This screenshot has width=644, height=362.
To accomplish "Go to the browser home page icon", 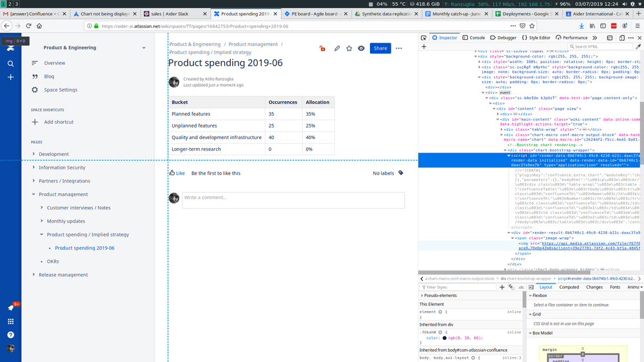I will click(39, 26).
